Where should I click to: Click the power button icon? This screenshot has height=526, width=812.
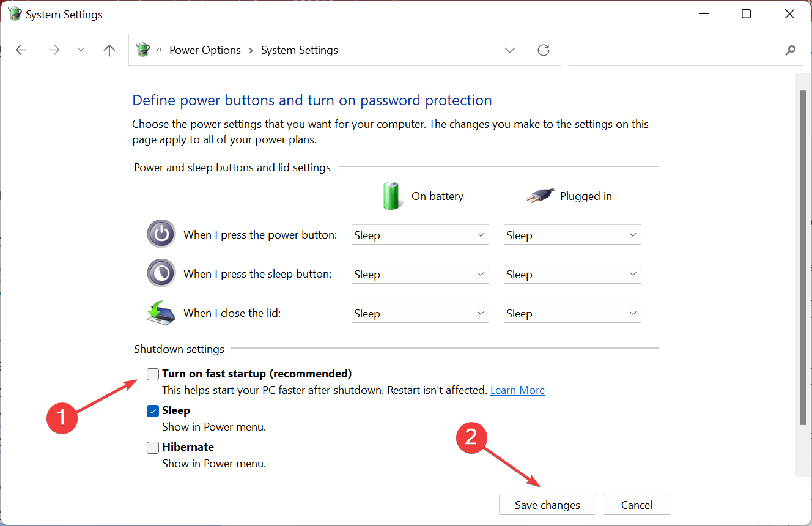161,234
